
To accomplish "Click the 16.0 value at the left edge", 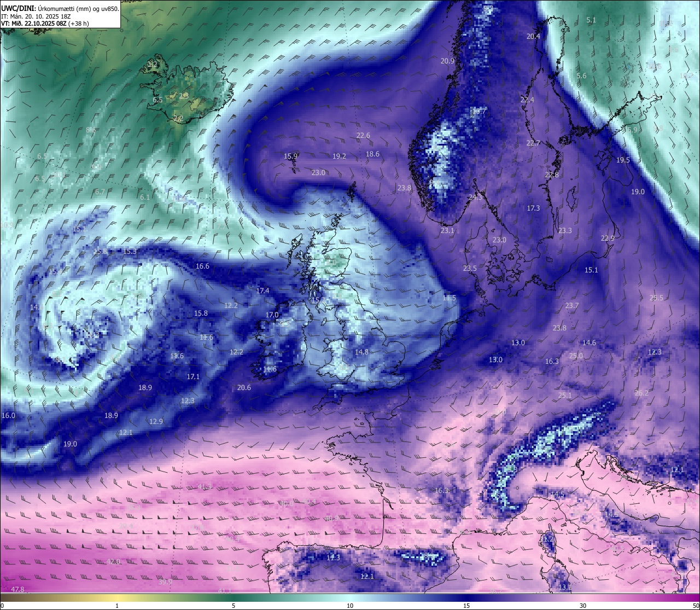I will pyautogui.click(x=8, y=416).
